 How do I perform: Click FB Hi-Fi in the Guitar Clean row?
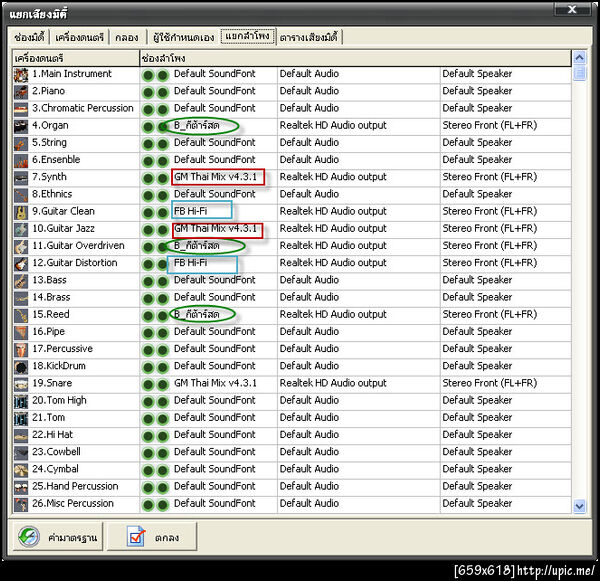tap(191, 211)
